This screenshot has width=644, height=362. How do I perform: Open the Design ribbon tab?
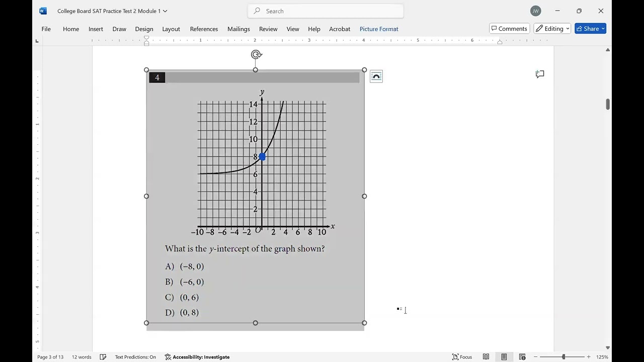(144, 29)
